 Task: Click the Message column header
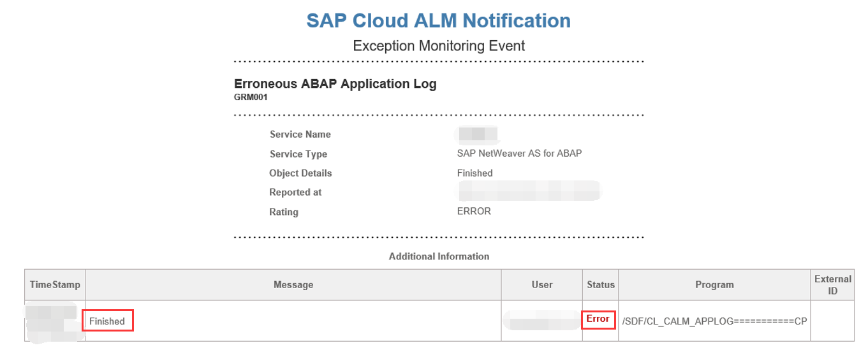pos(293,285)
